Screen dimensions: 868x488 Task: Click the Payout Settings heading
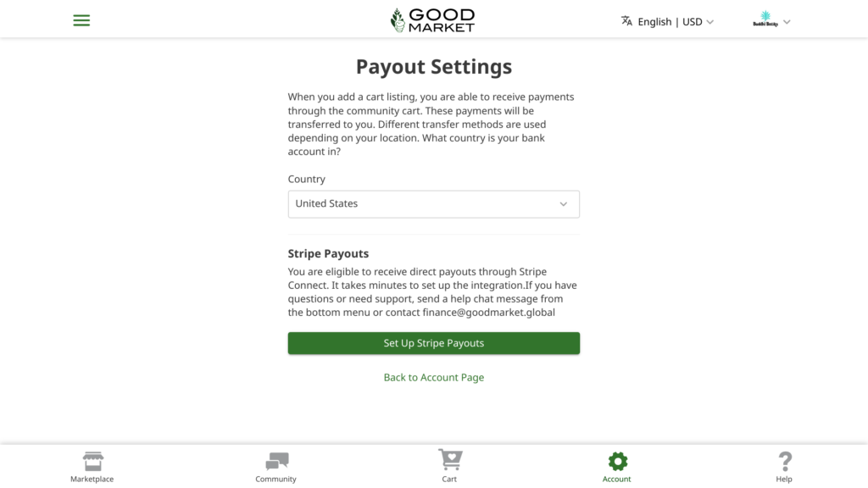(x=433, y=66)
